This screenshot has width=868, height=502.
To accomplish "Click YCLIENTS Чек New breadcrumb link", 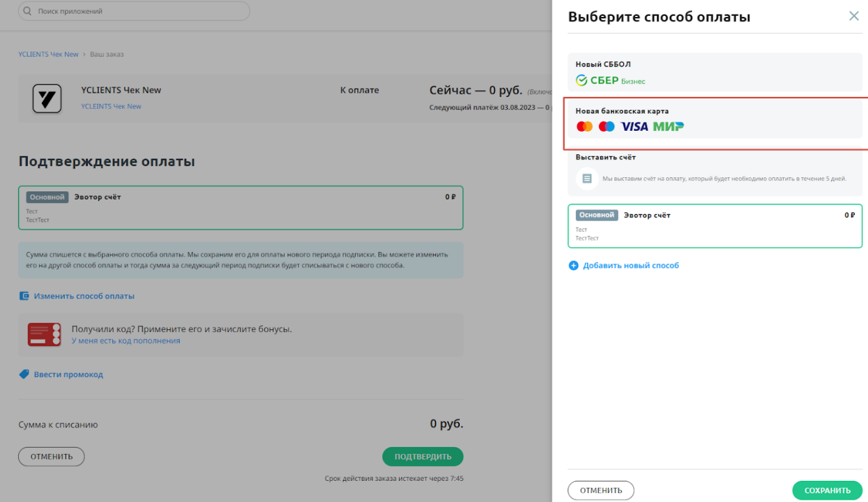I will (x=48, y=54).
